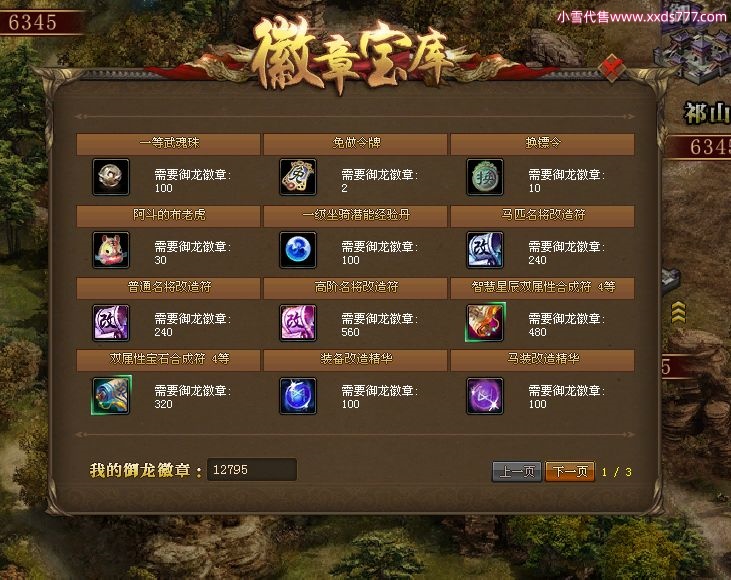
Task: Open the 免战令牌 item header
Action: (x=356, y=144)
